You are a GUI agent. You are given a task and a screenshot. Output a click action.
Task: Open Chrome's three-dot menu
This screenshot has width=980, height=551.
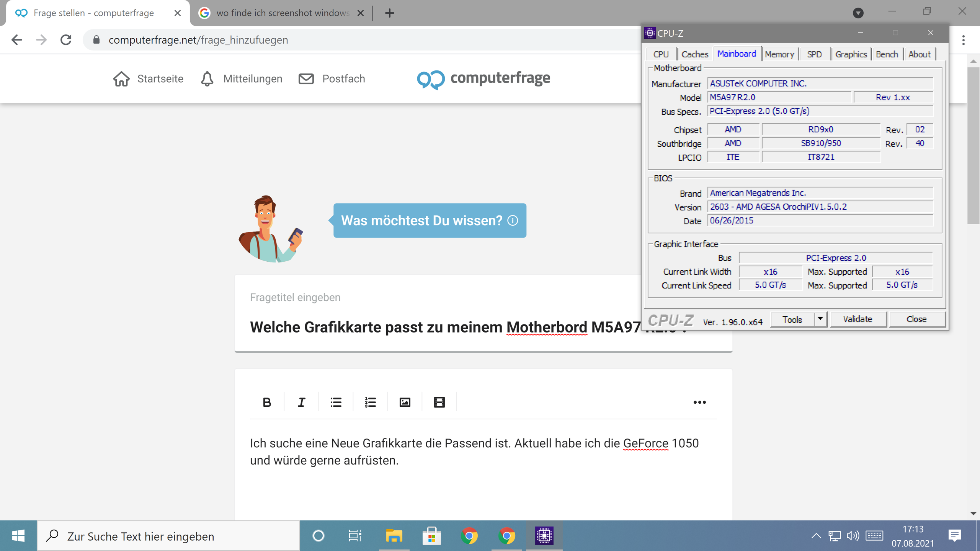click(x=964, y=40)
